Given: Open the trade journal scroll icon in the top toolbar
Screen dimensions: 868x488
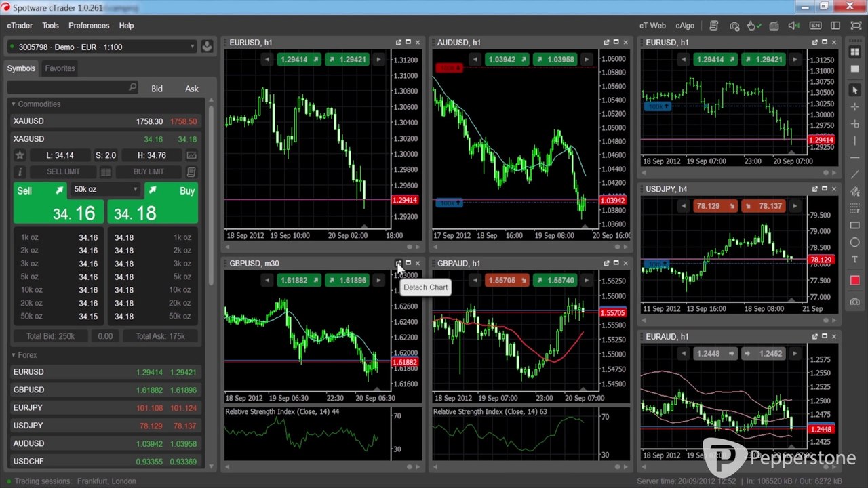Looking at the screenshot, I should pos(713,26).
